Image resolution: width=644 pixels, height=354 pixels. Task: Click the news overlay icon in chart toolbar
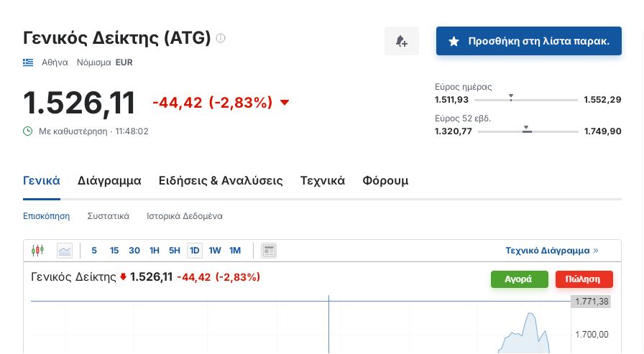(269, 251)
